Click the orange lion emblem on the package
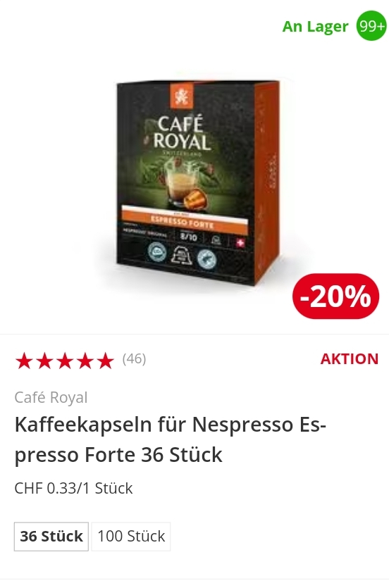This screenshot has width=389, height=588. tap(182, 96)
